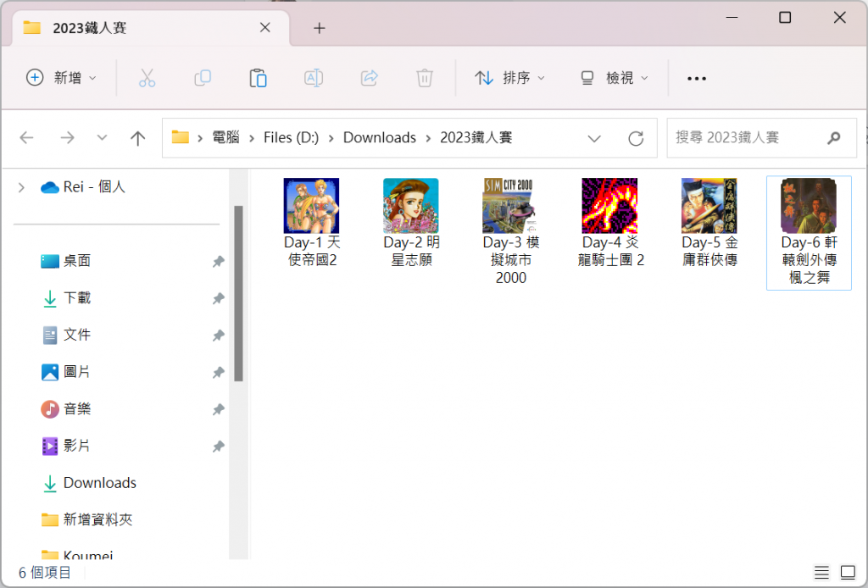This screenshot has width=868, height=588.
Task: Expand chevron after Downloads breadcrumb
Action: click(x=428, y=138)
